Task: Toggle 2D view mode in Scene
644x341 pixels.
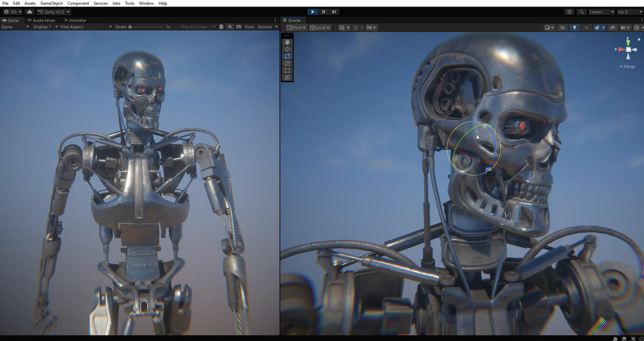Action: 562,27
